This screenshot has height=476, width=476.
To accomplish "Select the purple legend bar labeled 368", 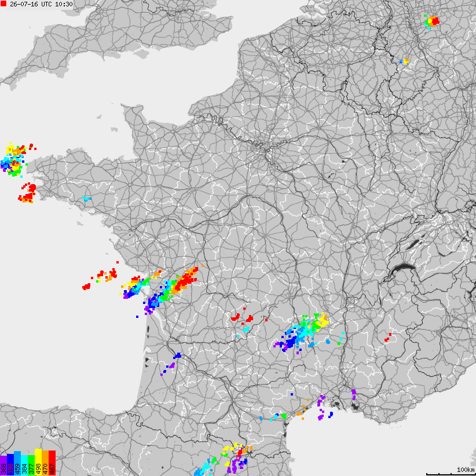I will [x=3, y=466].
